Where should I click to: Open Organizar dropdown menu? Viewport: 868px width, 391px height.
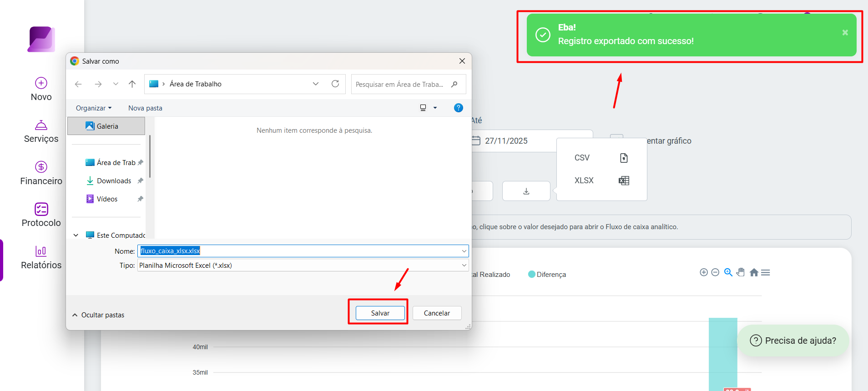click(94, 108)
